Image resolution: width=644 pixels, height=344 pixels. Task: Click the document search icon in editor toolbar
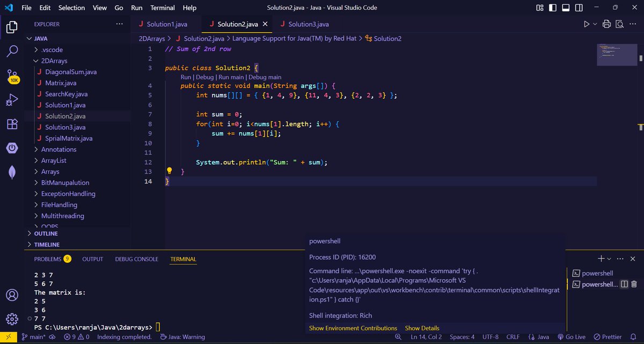tap(619, 24)
